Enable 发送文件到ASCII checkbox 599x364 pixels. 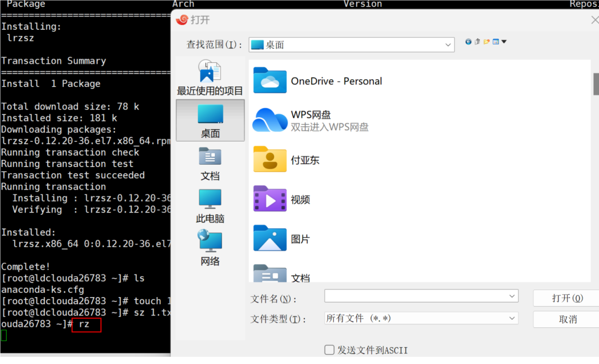329,350
